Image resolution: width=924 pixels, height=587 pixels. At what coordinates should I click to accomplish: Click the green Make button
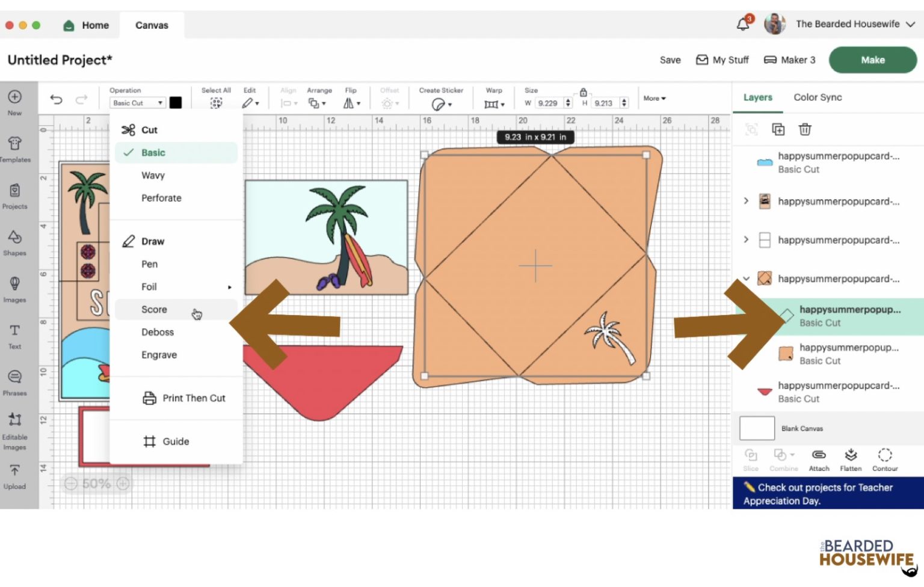872,60
